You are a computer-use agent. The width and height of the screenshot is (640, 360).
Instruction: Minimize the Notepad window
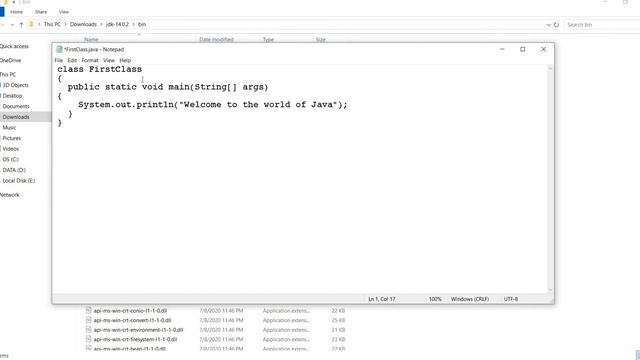(502, 49)
